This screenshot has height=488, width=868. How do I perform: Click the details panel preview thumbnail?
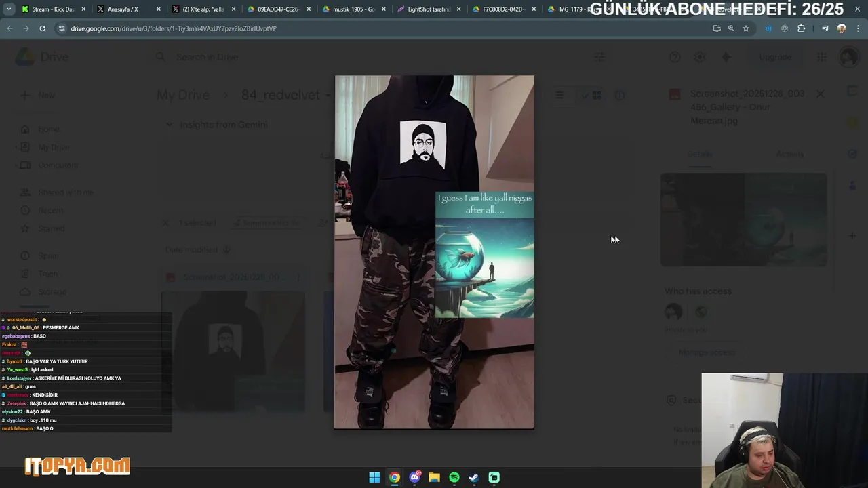click(x=744, y=220)
